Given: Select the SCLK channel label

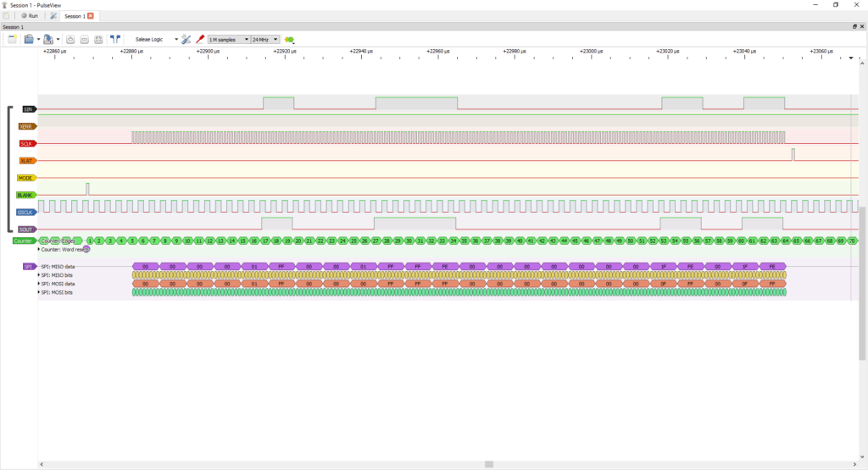Looking at the screenshot, I should pyautogui.click(x=27, y=143).
